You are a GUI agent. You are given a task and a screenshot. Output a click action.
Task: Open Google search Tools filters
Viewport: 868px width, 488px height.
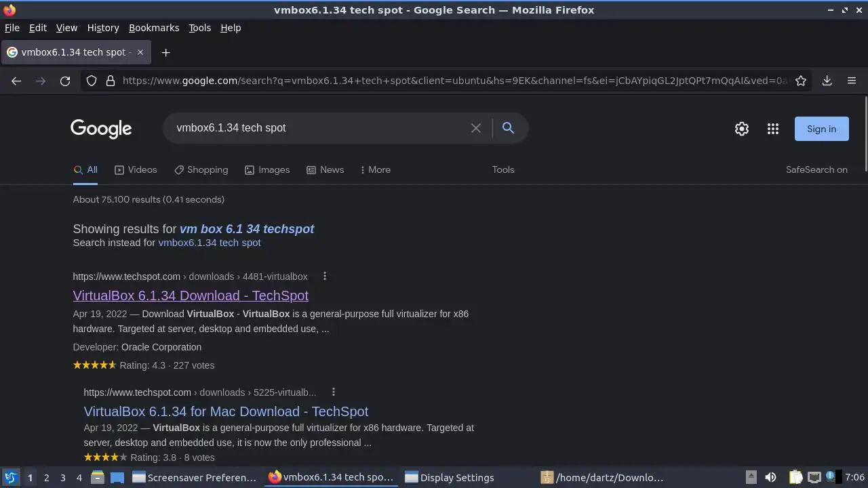tap(503, 169)
